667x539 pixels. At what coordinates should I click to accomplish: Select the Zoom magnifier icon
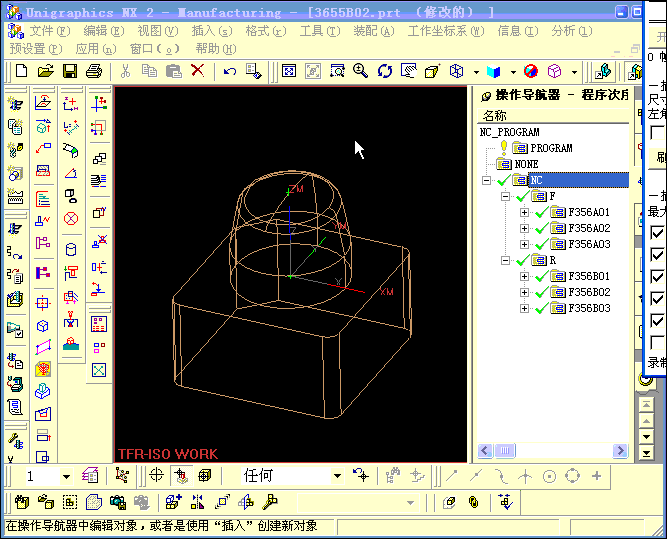(x=360, y=71)
